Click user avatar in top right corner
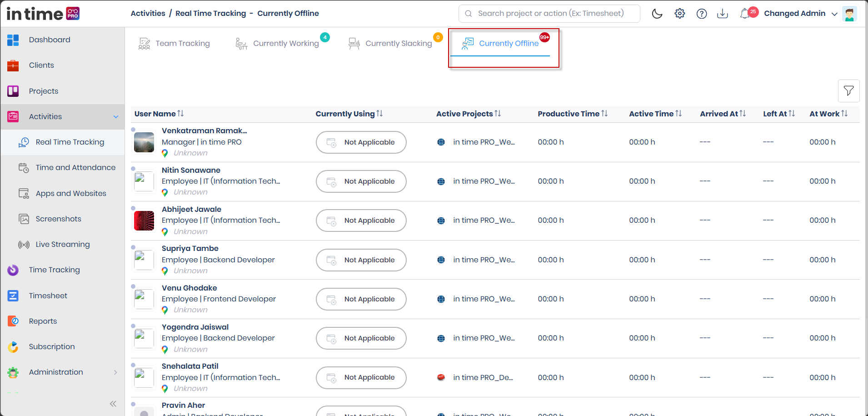This screenshot has width=868, height=416. pyautogui.click(x=849, y=14)
